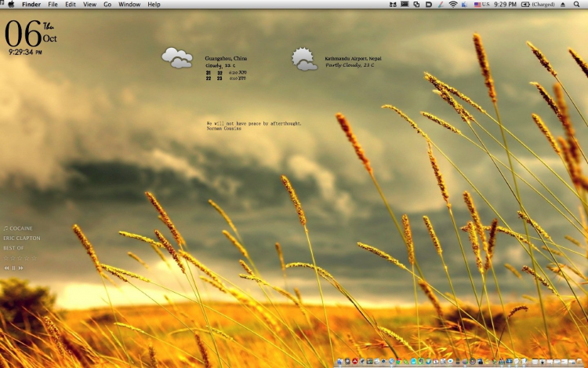Open the menu bar clock dropdown
The image size is (588, 368).
[x=506, y=4]
